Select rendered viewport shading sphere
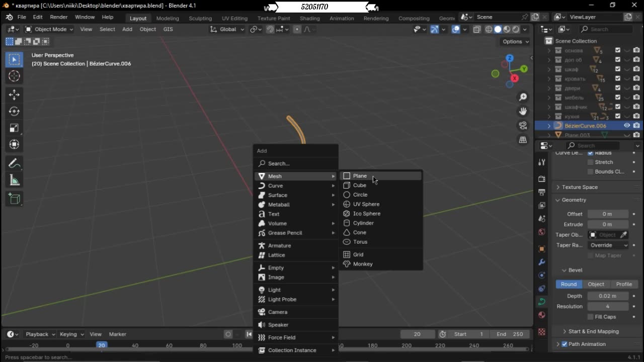 516,29
